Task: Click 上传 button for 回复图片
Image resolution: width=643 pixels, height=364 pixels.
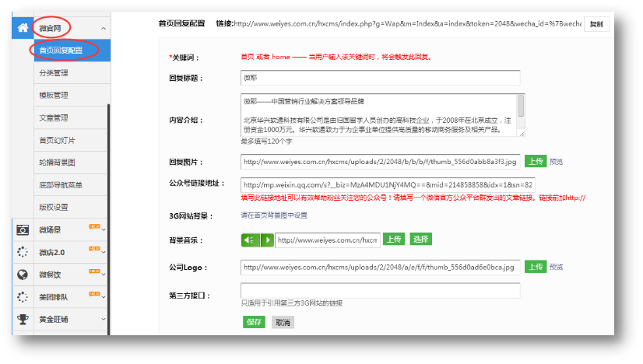Action: tap(535, 162)
